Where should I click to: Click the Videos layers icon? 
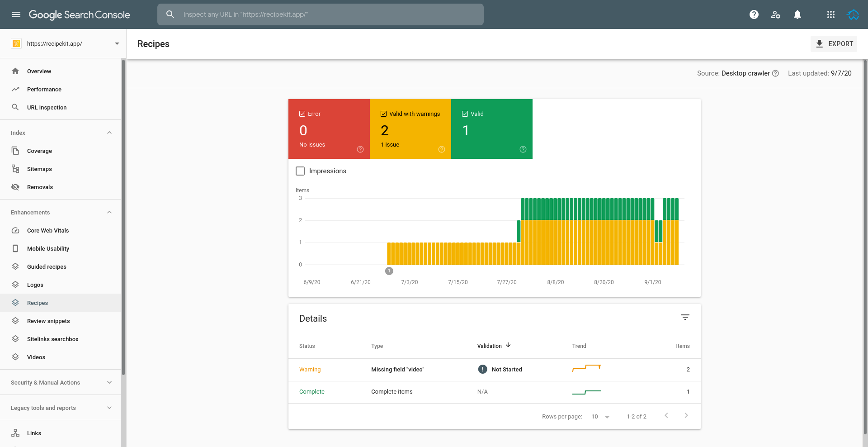click(x=15, y=357)
